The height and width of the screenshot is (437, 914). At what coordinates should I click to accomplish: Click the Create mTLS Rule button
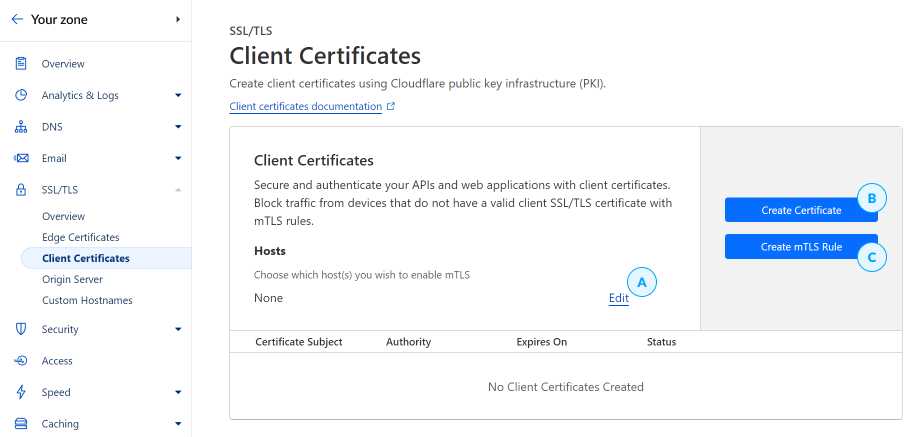tap(801, 246)
